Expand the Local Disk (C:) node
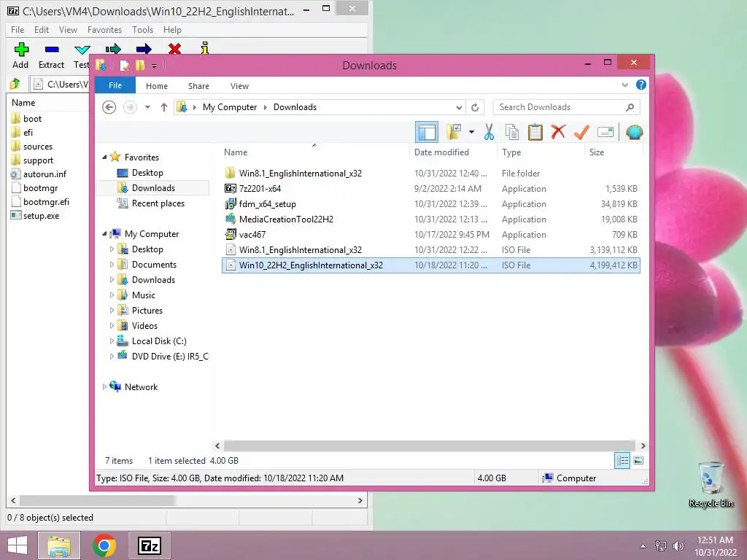 click(x=112, y=341)
